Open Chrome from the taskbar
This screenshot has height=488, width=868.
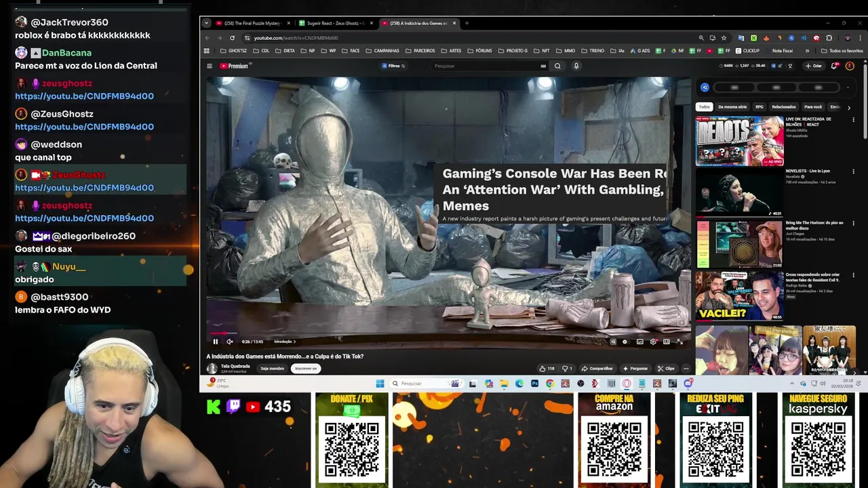[x=550, y=384]
